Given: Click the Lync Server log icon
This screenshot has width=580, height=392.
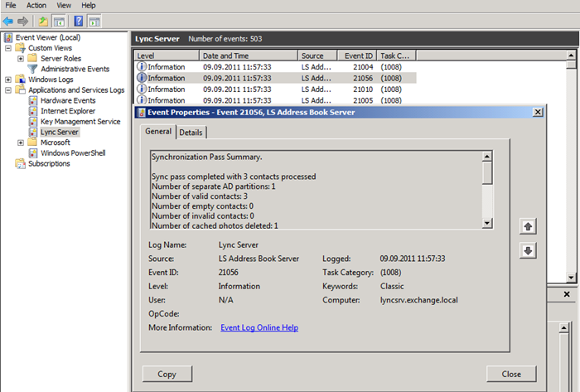Looking at the screenshot, I should [x=32, y=132].
